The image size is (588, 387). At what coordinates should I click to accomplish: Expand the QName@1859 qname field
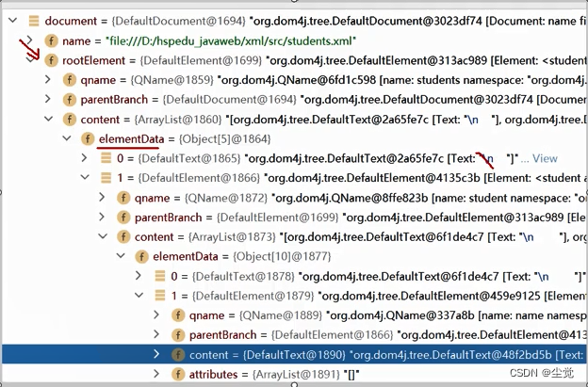(x=48, y=79)
